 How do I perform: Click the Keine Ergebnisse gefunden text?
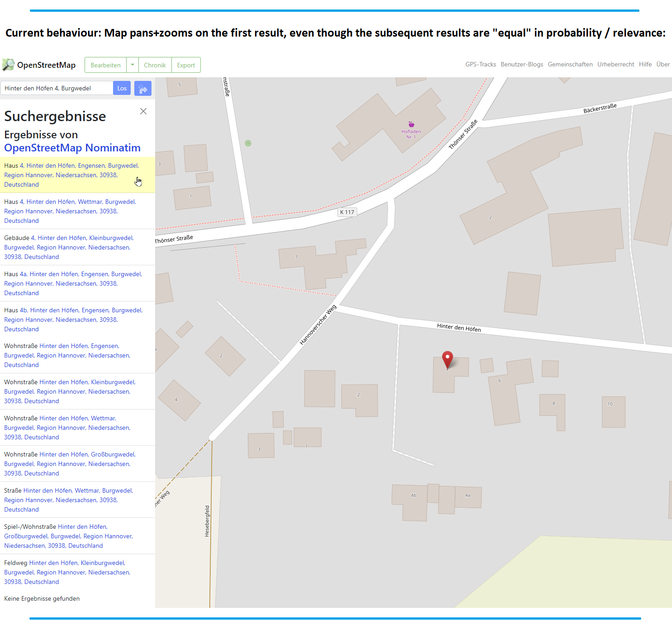point(42,598)
